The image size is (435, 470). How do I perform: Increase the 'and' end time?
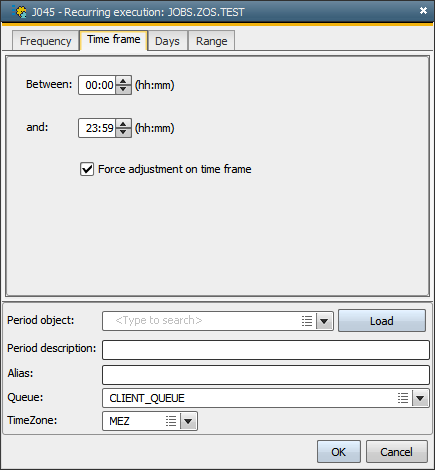(x=123, y=124)
